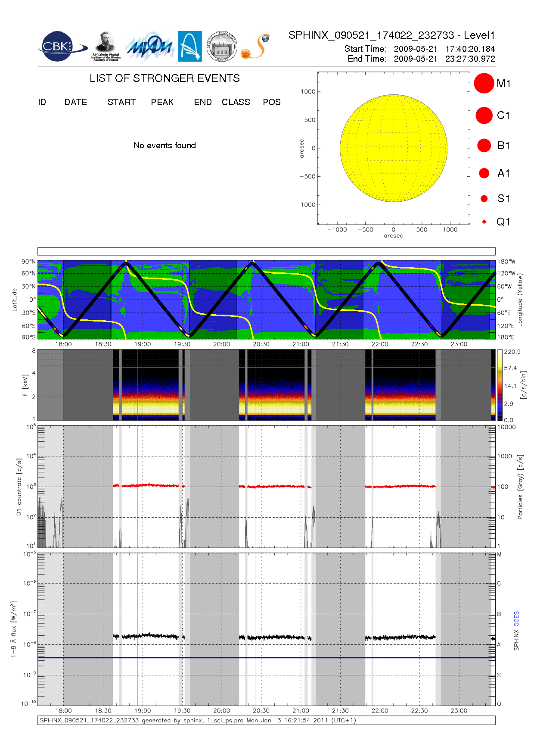Click the red A1 legend circle
Screen dimensions: 534x756
(x=484, y=173)
